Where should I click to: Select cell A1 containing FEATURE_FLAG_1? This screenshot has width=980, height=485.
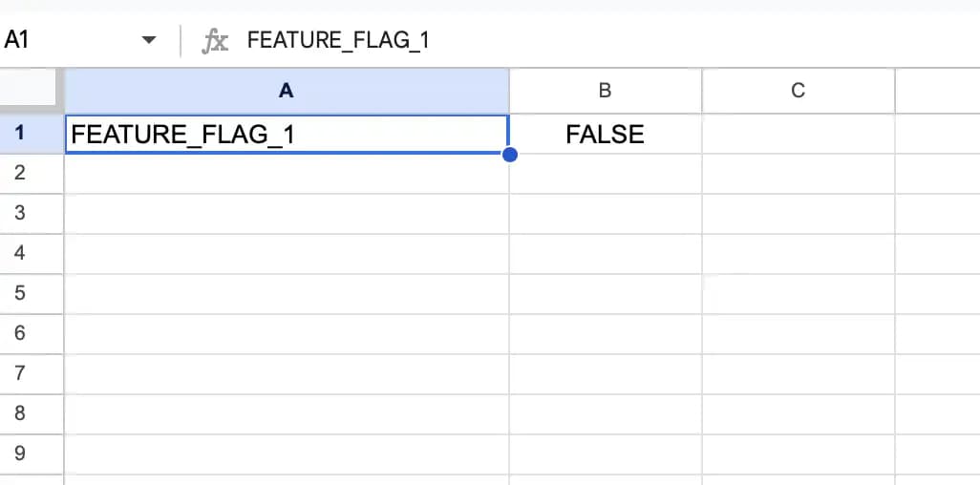[287, 135]
